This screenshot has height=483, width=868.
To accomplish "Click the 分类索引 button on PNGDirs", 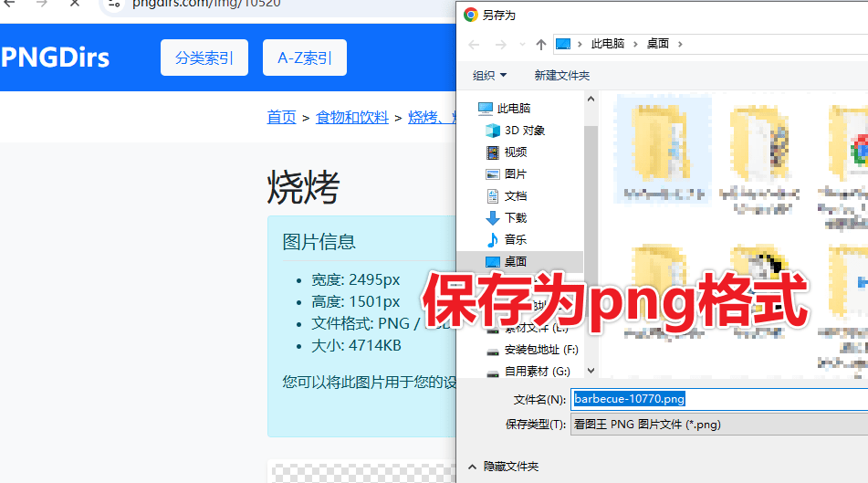I will click(204, 58).
